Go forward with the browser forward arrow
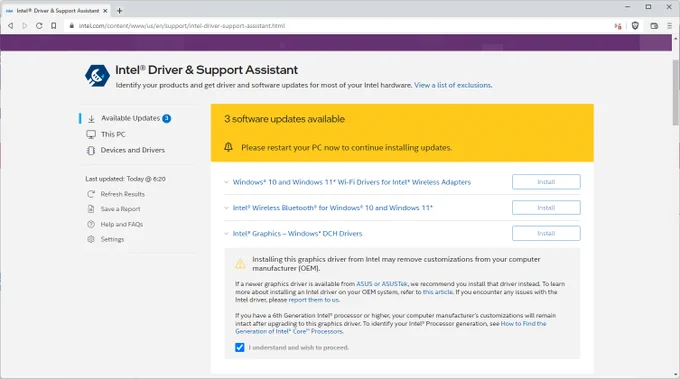Image resolution: width=680 pixels, height=379 pixels. 25,26
